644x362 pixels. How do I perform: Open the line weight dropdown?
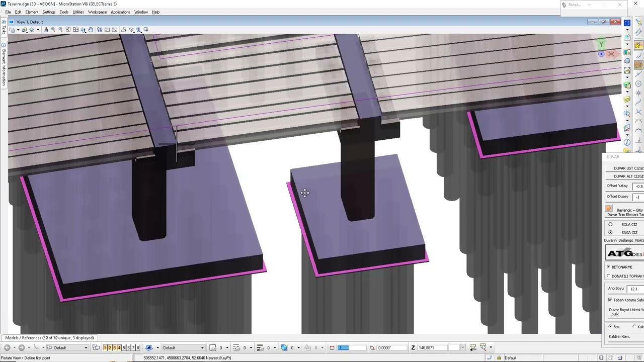267,347
